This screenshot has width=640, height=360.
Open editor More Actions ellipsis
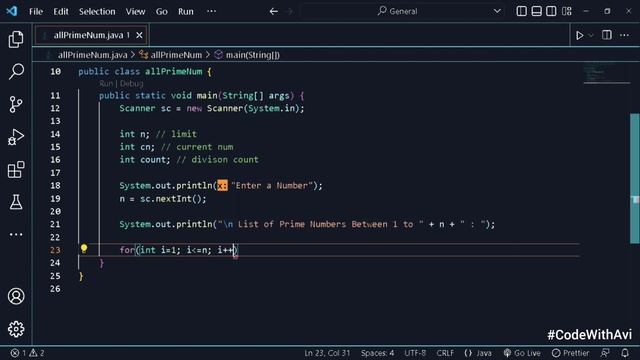coord(624,35)
